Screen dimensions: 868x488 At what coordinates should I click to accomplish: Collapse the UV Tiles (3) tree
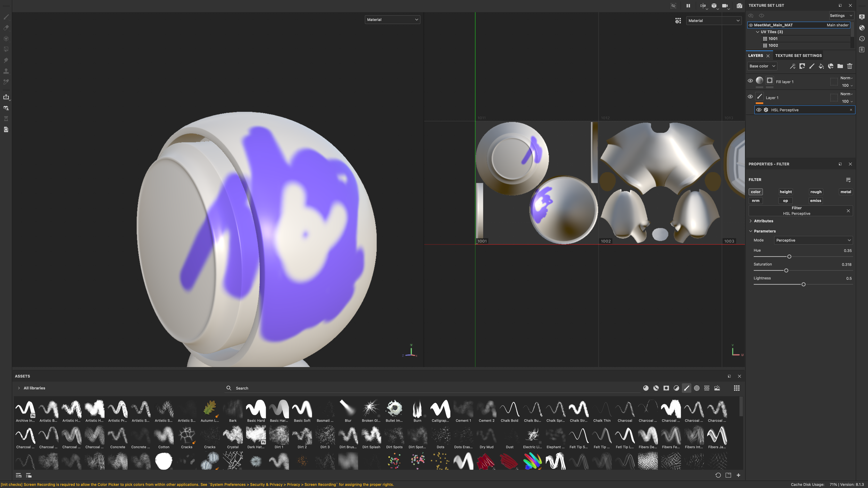pyautogui.click(x=758, y=32)
